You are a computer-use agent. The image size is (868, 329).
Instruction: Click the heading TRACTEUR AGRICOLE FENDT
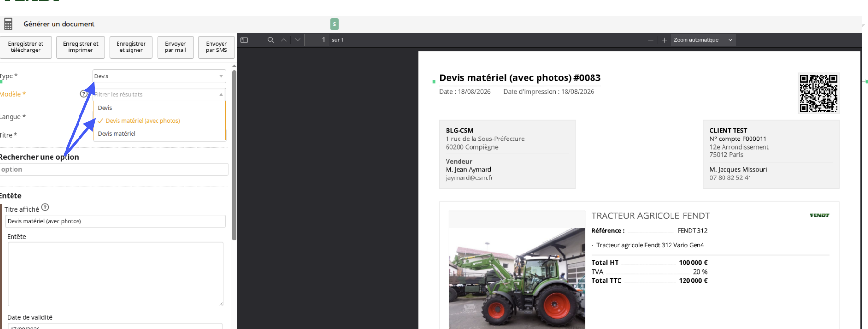tap(651, 216)
